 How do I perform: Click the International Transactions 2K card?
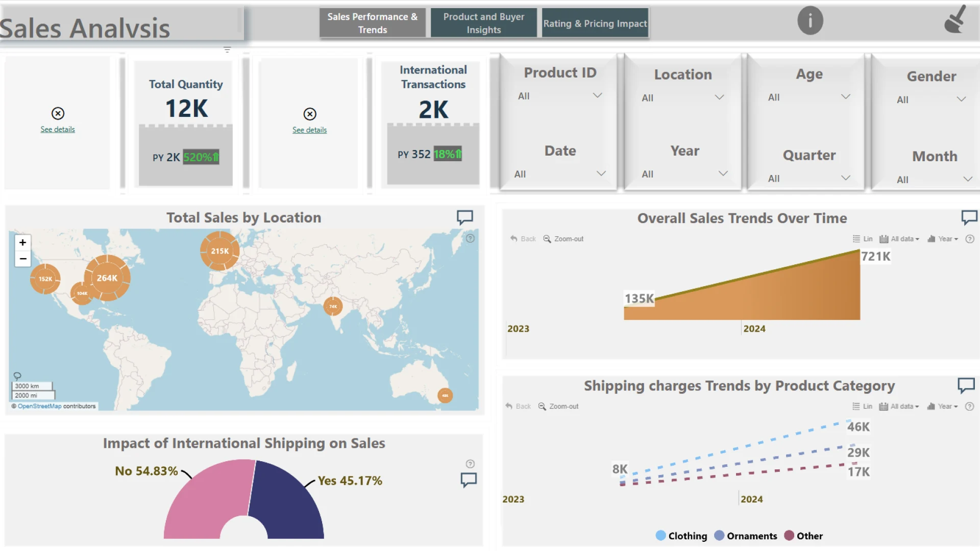pyautogui.click(x=433, y=122)
